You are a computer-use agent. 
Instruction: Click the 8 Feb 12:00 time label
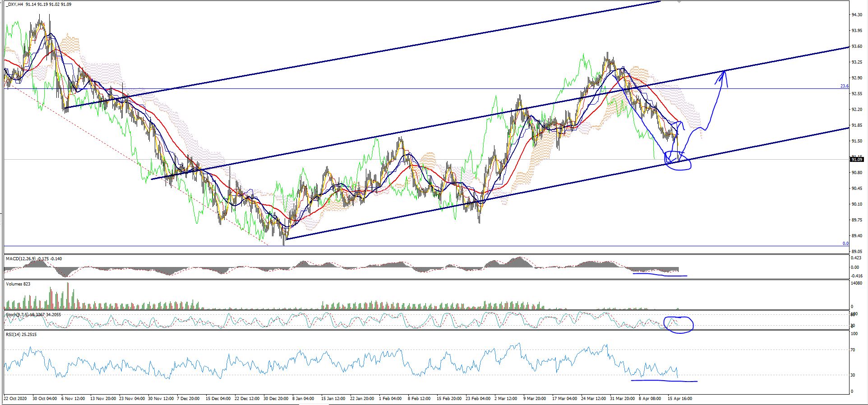pos(419,399)
